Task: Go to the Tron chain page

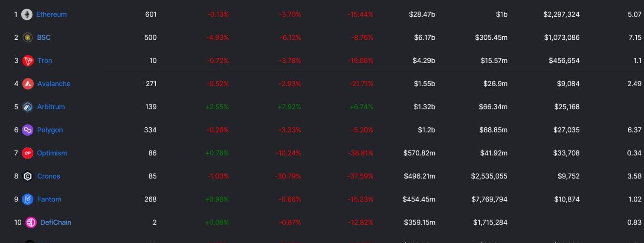Action: pos(45,61)
